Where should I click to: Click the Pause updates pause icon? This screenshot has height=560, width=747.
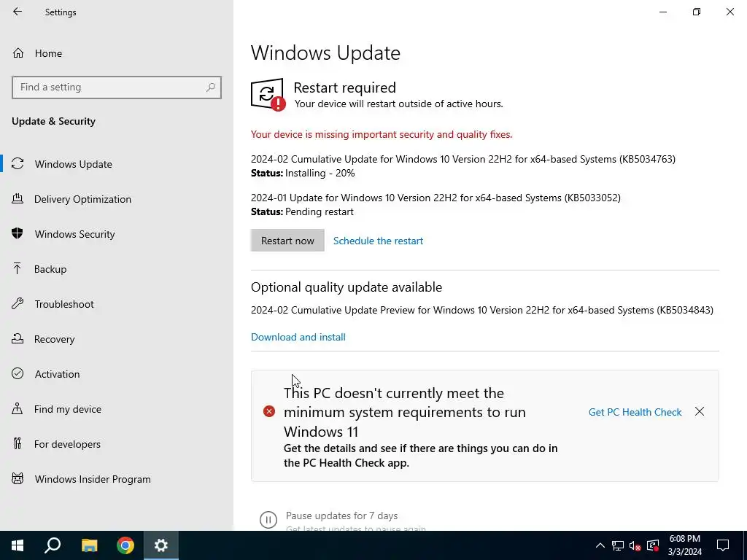coord(268,519)
